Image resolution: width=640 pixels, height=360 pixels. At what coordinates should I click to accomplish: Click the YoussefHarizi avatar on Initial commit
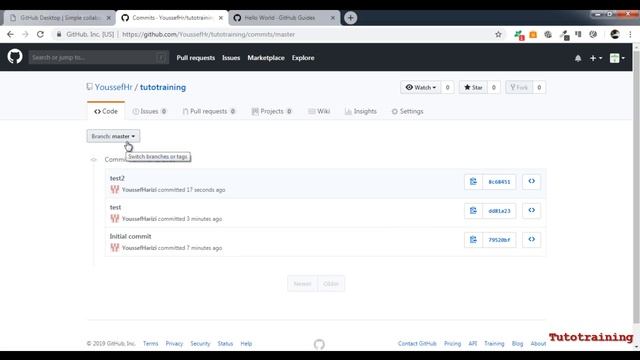(115, 248)
